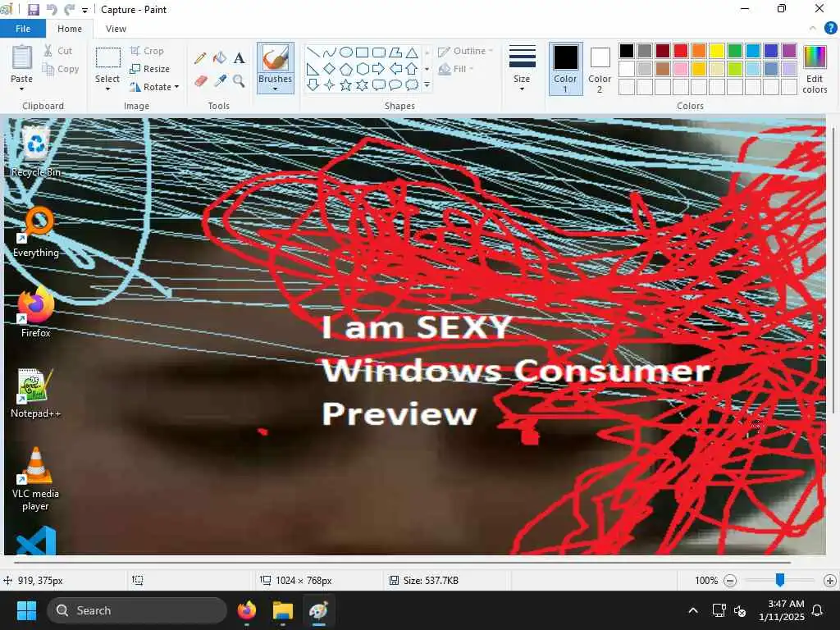Switch to the Home tab
This screenshot has width=840, height=630.
click(x=70, y=29)
